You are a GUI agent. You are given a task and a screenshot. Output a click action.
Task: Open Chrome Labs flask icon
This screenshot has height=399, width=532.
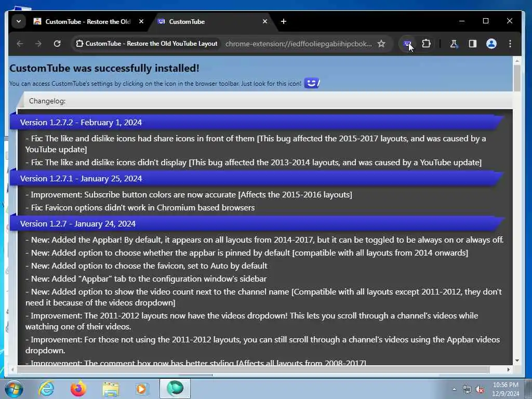(454, 44)
